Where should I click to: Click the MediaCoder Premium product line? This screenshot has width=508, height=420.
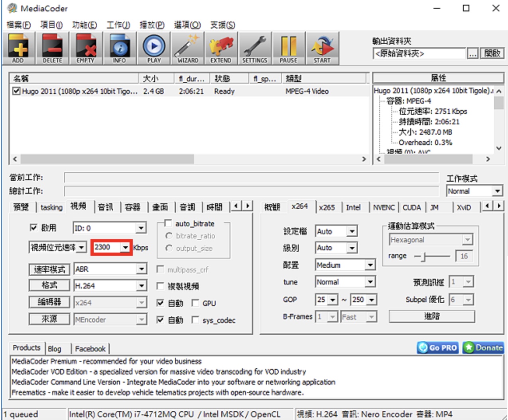[x=106, y=361]
